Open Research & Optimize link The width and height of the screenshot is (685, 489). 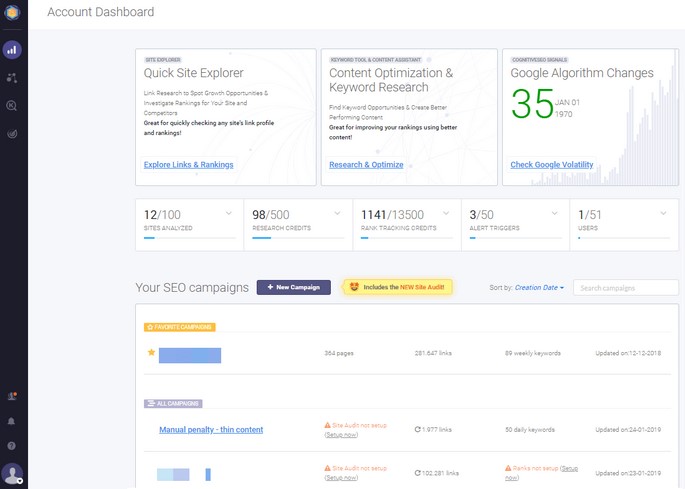tap(366, 165)
